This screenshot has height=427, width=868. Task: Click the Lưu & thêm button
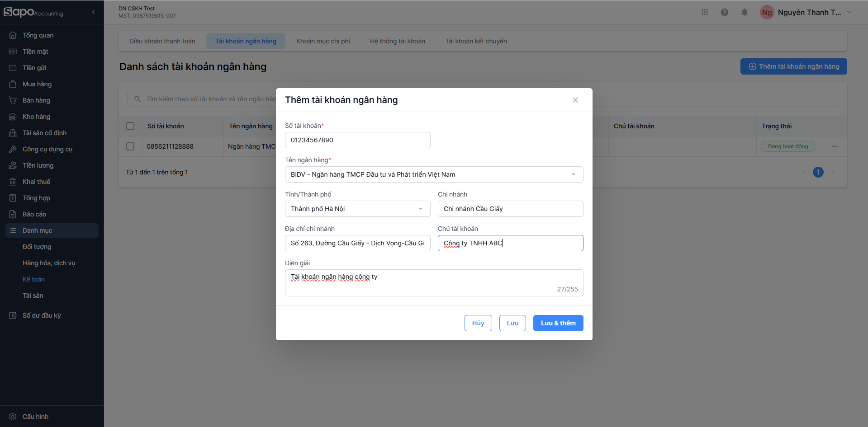click(x=558, y=323)
